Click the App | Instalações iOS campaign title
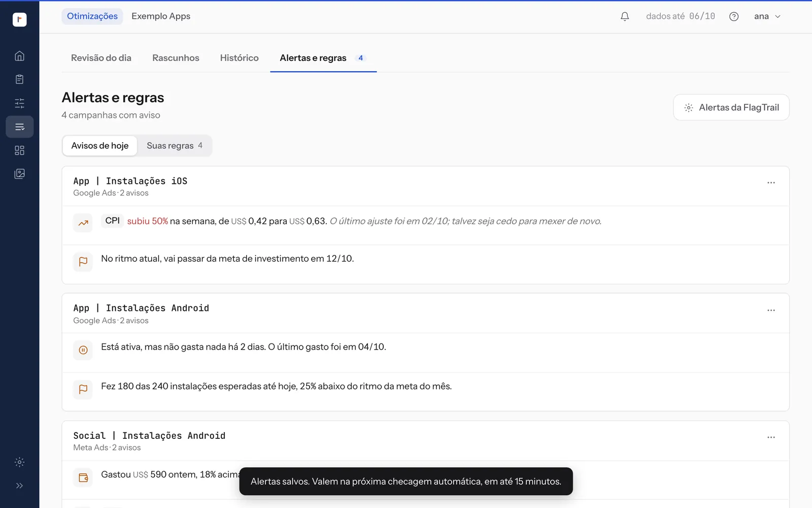The height and width of the screenshot is (508, 812). tap(130, 181)
